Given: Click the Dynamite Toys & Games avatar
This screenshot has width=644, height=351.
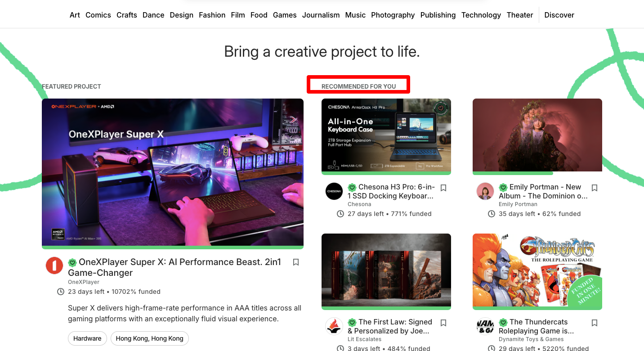Looking at the screenshot, I should 485,326.
